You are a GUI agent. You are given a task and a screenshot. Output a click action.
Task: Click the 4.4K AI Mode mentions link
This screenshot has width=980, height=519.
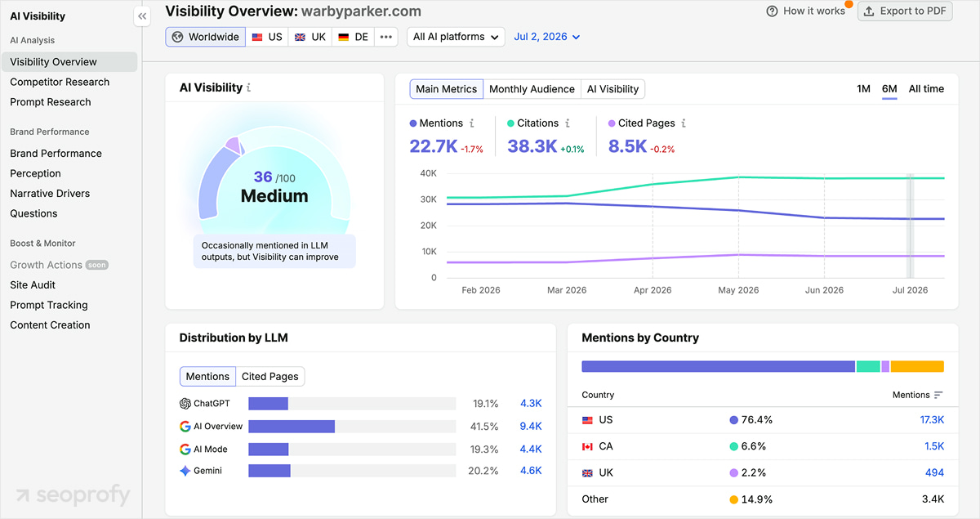(531, 450)
